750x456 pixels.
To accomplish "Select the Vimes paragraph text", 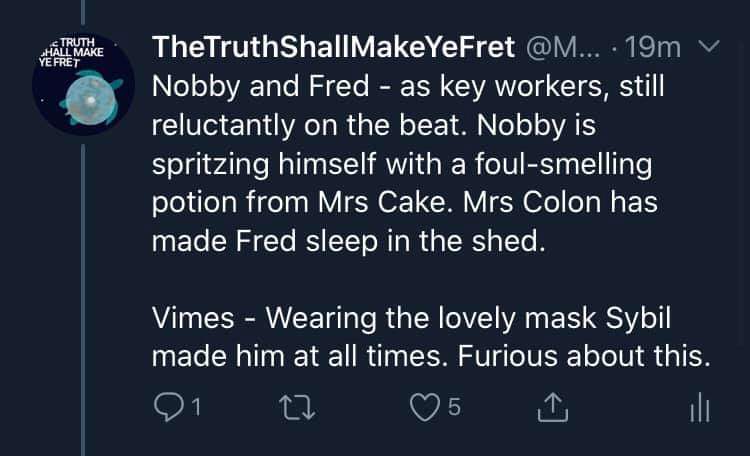I will 431,337.
